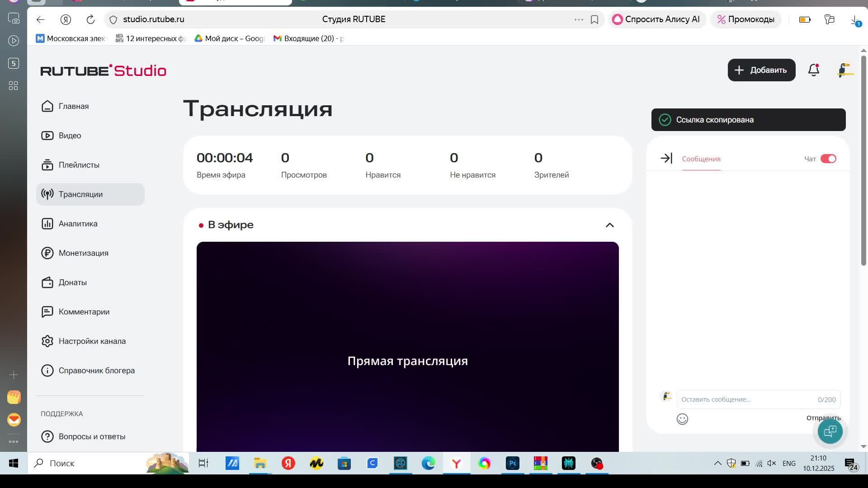Screen dimensions: 868x488
Task: Click the notifications bell icon
Action: pos(814,70)
